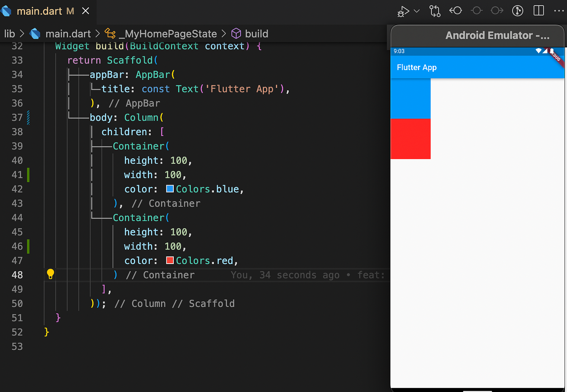Click the green change indicator on line 46

pyautogui.click(x=28, y=246)
